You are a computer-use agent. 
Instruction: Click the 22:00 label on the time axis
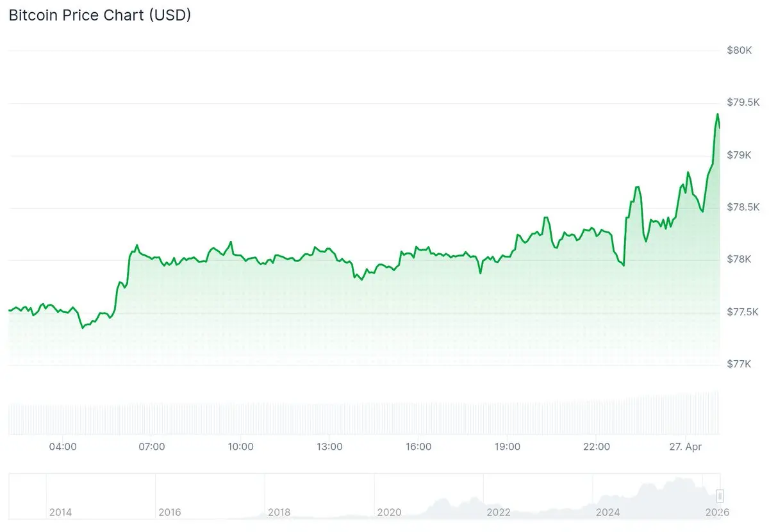point(597,447)
